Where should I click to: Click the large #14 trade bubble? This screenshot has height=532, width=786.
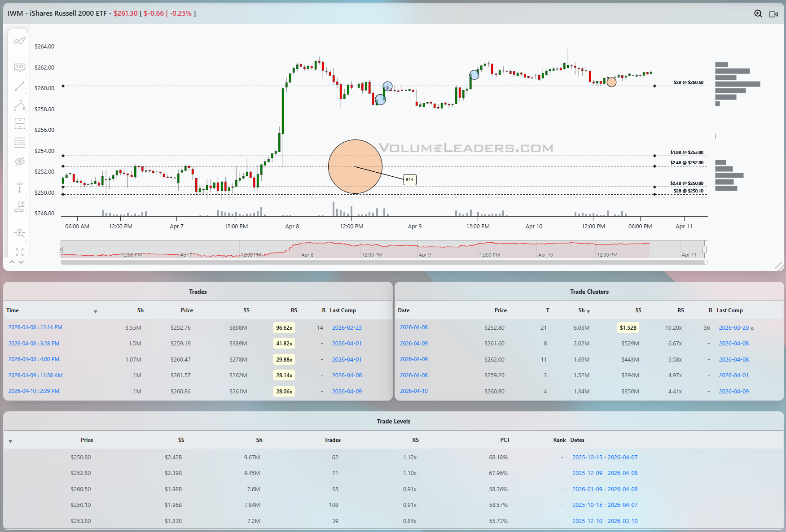coord(355,166)
